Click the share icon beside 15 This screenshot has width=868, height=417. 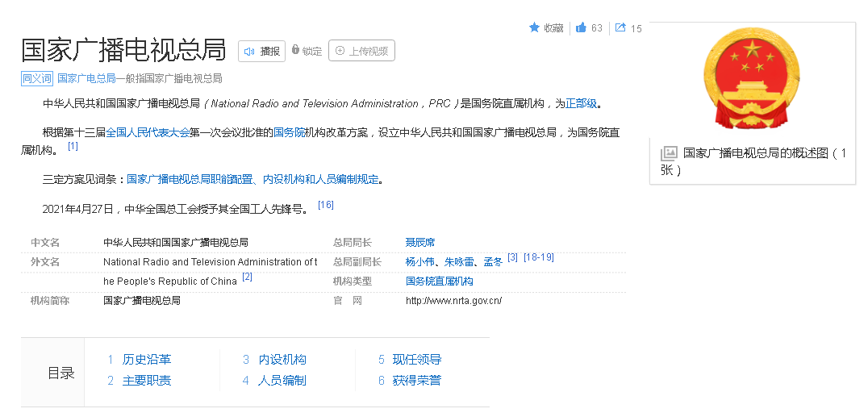point(620,27)
